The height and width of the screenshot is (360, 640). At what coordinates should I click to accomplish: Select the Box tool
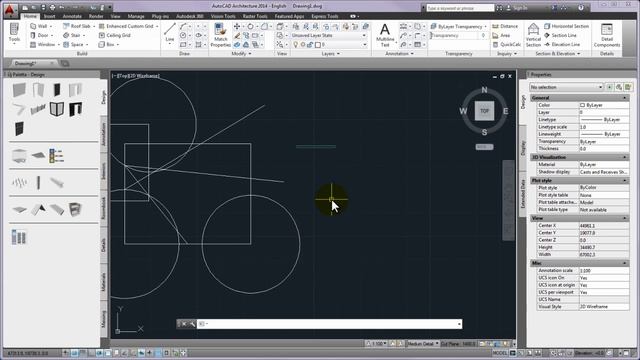tap(107, 44)
